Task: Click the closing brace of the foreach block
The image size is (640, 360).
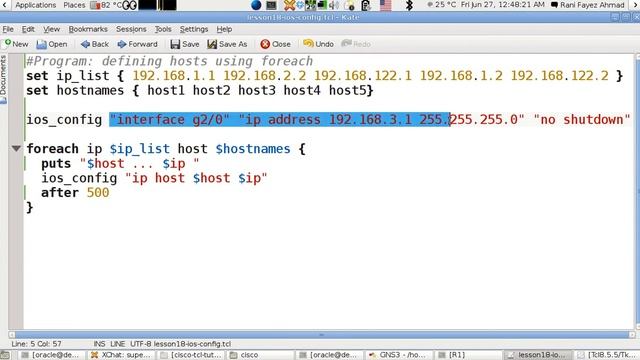Action: pos(29,207)
